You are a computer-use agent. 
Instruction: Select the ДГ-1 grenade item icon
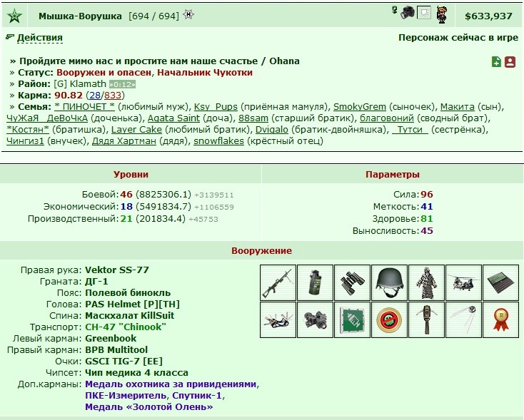tap(315, 282)
